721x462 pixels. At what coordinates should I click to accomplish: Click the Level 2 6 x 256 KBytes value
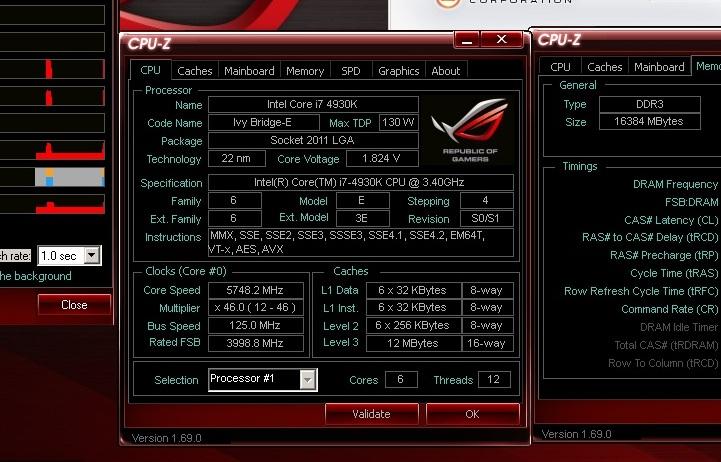click(x=413, y=325)
